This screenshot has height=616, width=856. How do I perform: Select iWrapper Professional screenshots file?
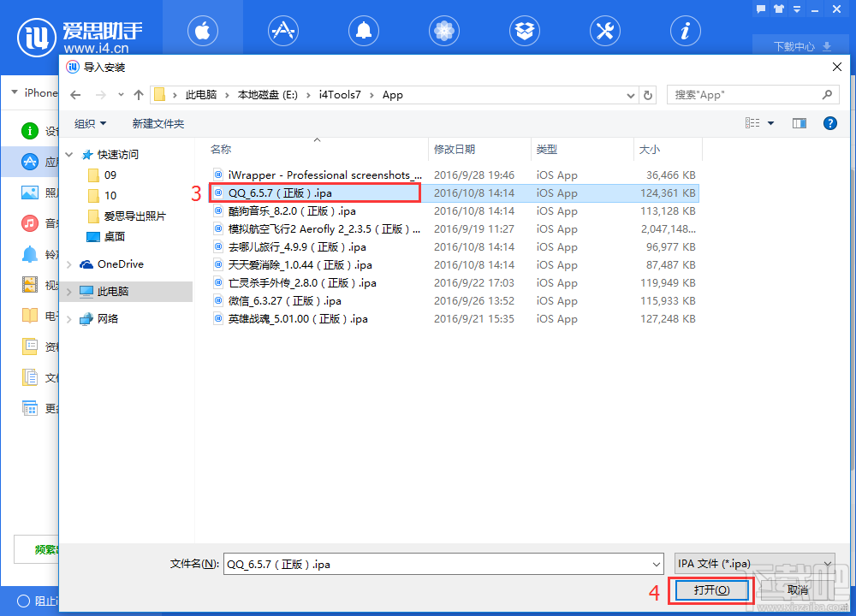tap(454, 175)
